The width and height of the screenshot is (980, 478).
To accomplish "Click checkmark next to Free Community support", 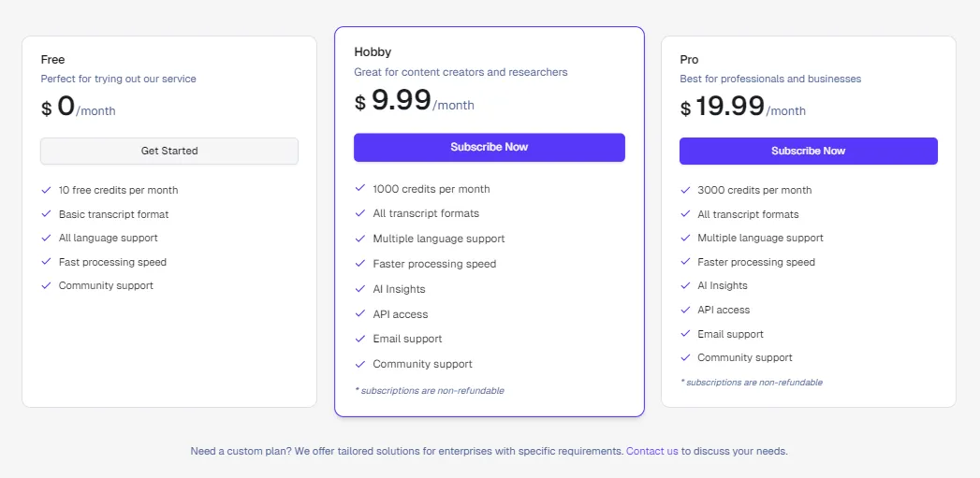I will [46, 285].
